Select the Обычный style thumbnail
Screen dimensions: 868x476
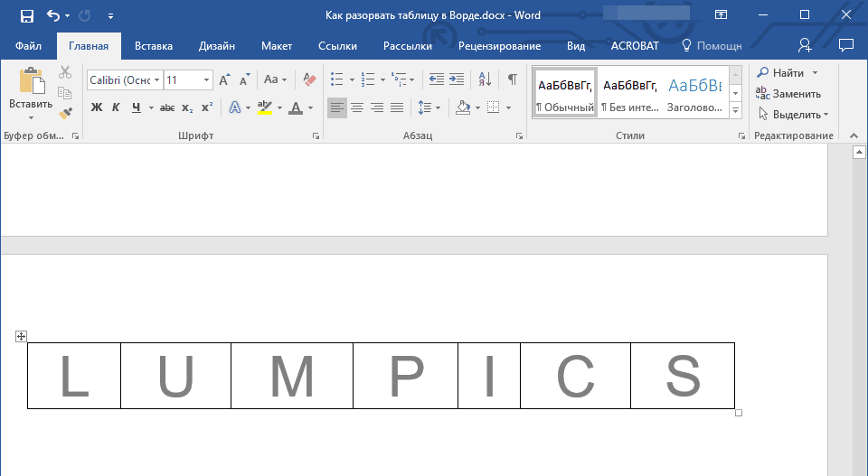(565, 93)
